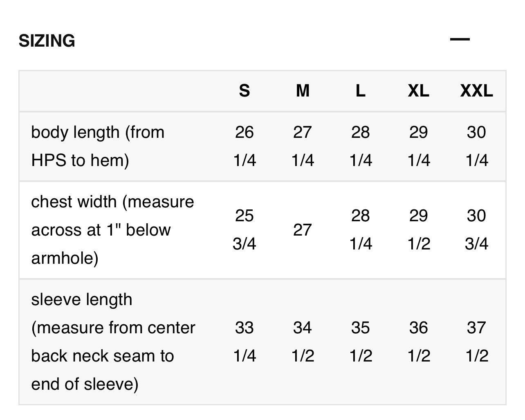The width and height of the screenshot is (525, 420).
Task: Click the L body length 28 1/4 cell
Action: pyautogui.click(x=361, y=146)
